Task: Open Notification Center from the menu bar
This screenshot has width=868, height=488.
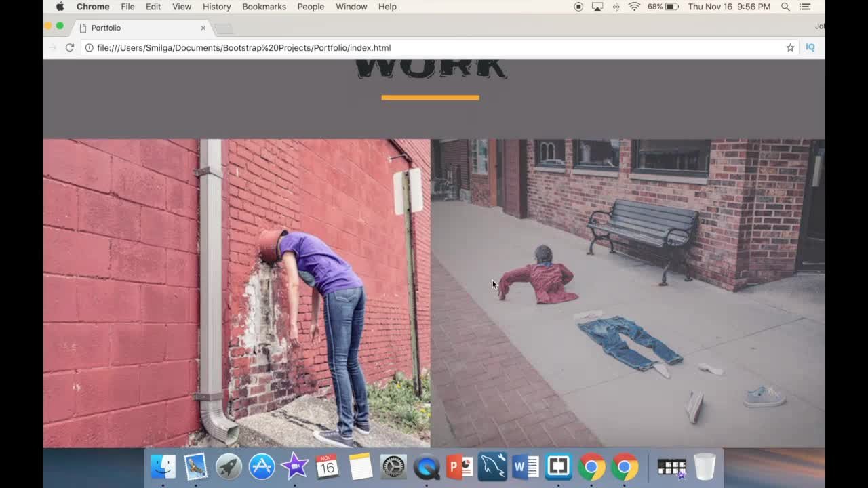Action: [805, 7]
